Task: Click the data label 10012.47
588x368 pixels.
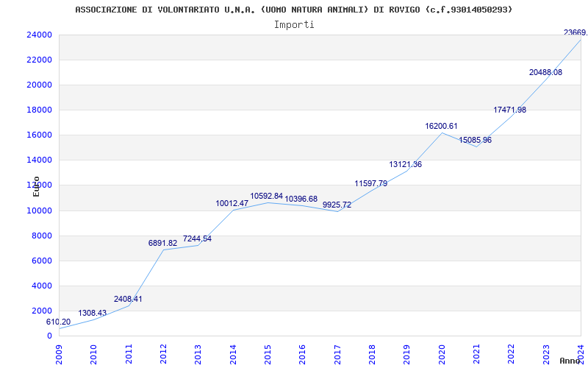Action: [232, 204]
